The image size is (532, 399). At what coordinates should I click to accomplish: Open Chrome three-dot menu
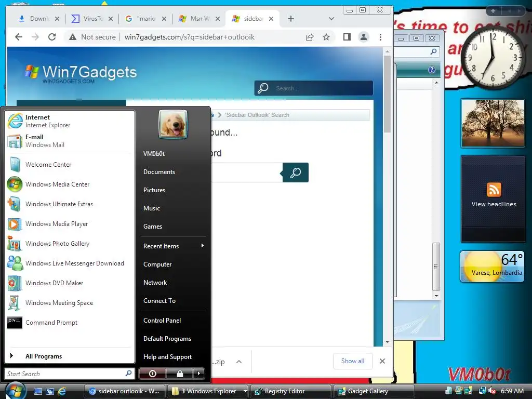point(380,37)
